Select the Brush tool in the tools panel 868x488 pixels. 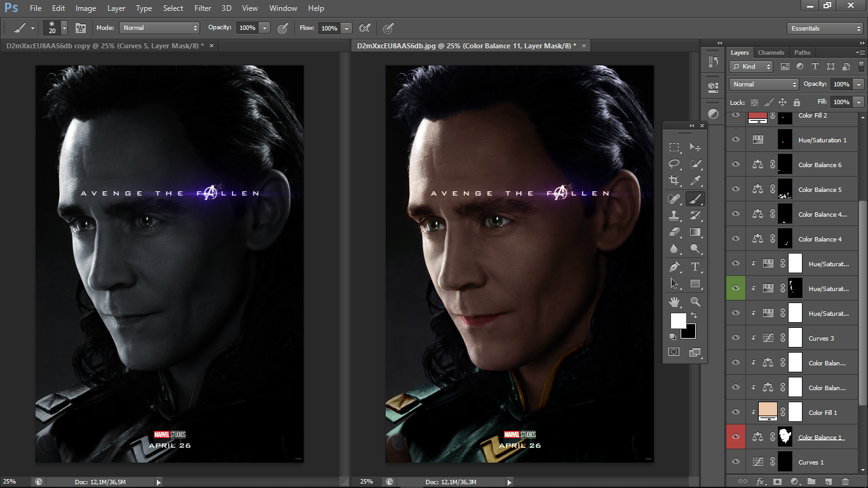[x=695, y=200]
